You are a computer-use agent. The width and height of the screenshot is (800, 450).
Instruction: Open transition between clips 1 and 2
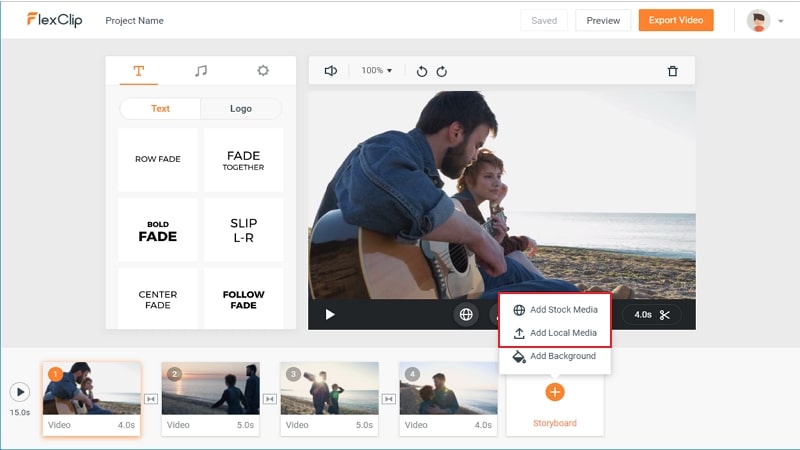coord(151,399)
